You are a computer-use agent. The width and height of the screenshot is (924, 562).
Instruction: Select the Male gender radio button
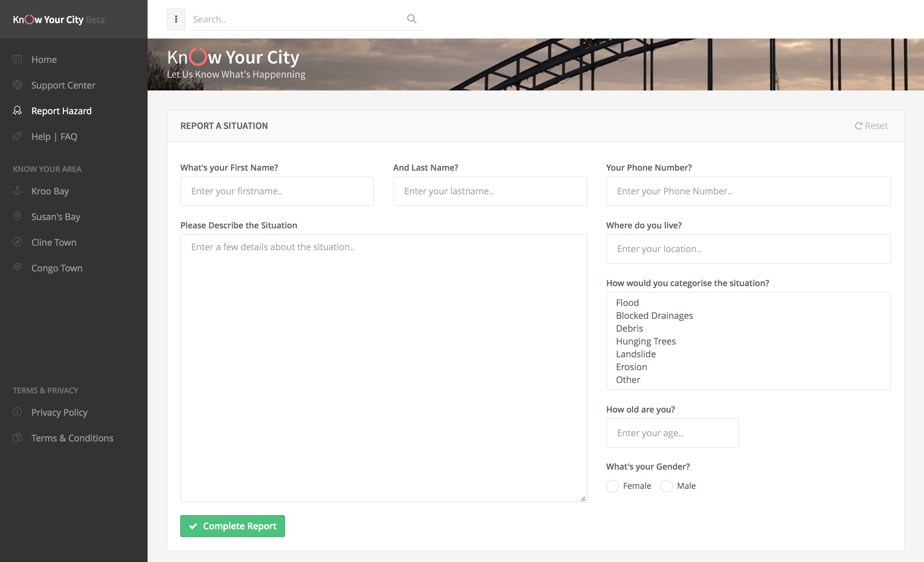point(666,486)
